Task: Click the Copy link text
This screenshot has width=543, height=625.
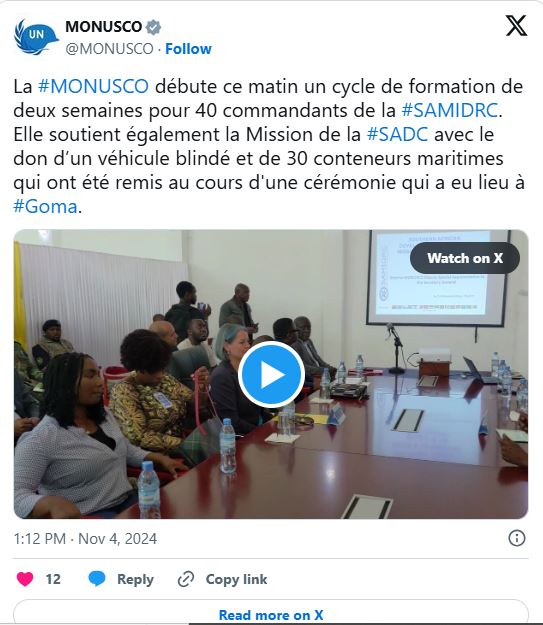Action: tap(236, 579)
